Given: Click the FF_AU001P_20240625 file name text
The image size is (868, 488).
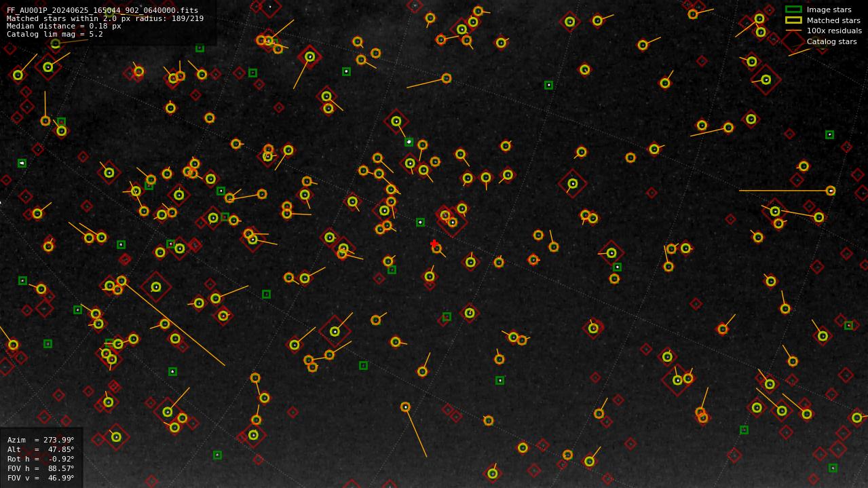Looking at the screenshot, I should [102, 11].
